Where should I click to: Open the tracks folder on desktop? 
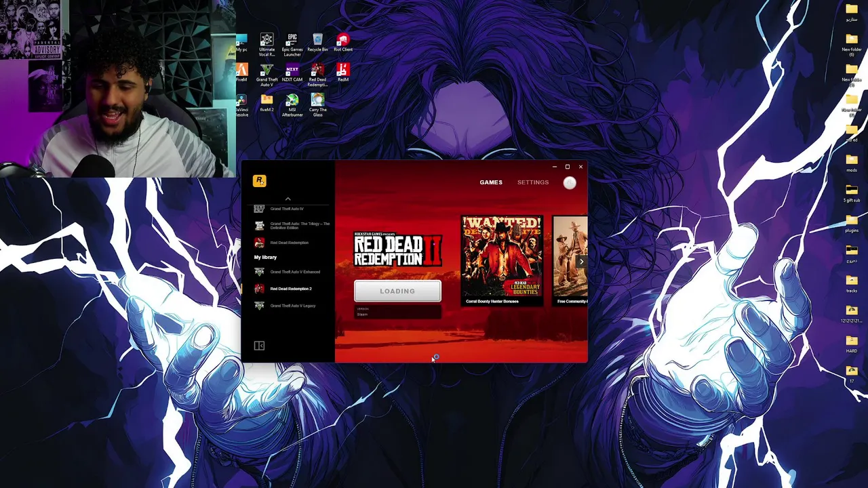[852, 283]
